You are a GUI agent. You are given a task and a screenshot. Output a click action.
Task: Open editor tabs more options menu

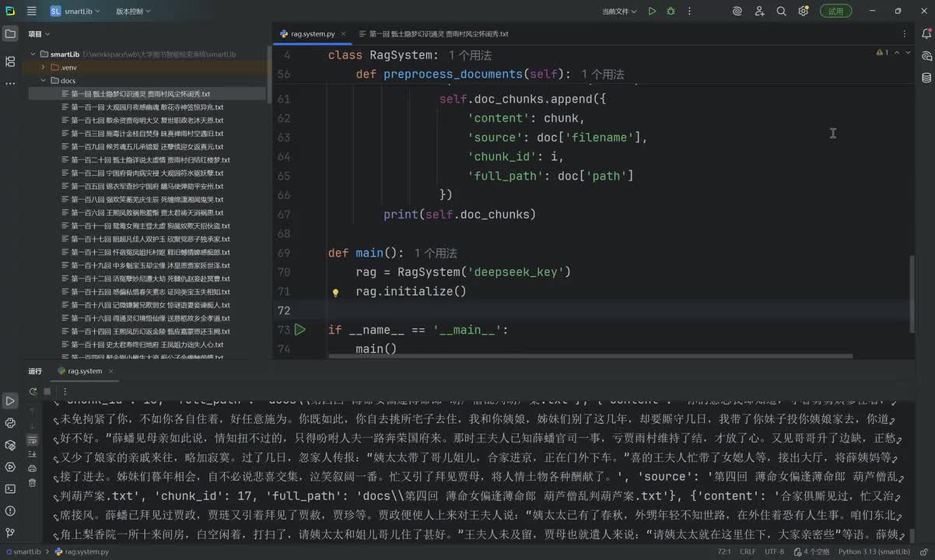904,34
